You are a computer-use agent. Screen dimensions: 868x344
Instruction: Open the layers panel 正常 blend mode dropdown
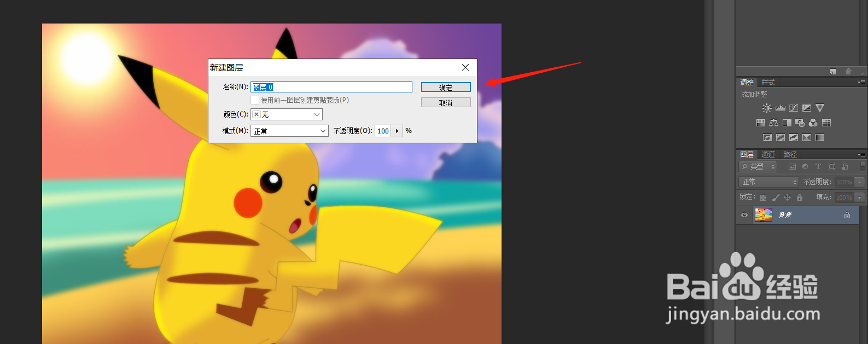coord(768,182)
